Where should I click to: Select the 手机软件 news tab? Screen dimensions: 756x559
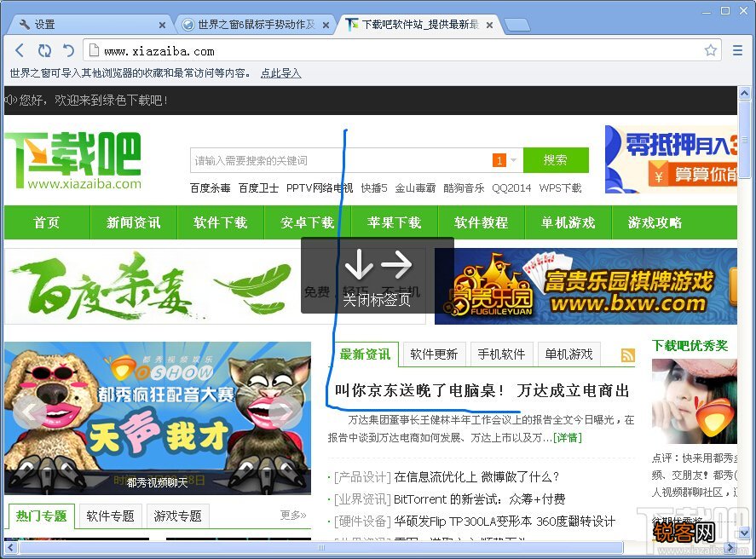(x=501, y=354)
